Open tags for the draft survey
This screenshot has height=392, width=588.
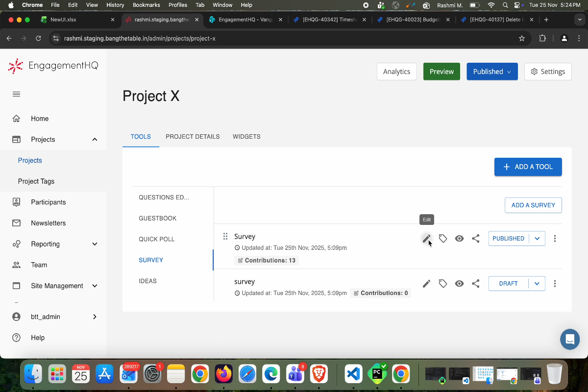tap(443, 283)
